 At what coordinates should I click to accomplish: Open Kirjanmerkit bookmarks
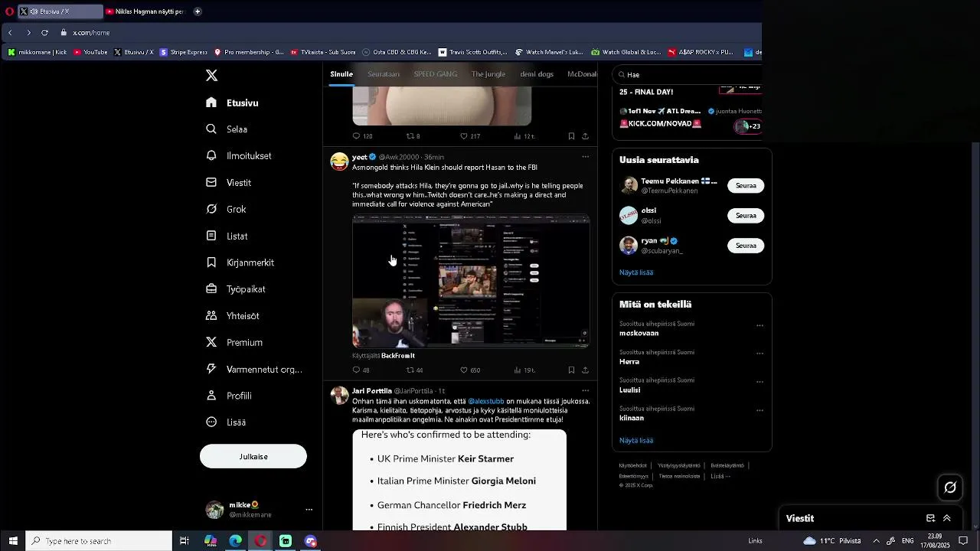tap(240, 262)
